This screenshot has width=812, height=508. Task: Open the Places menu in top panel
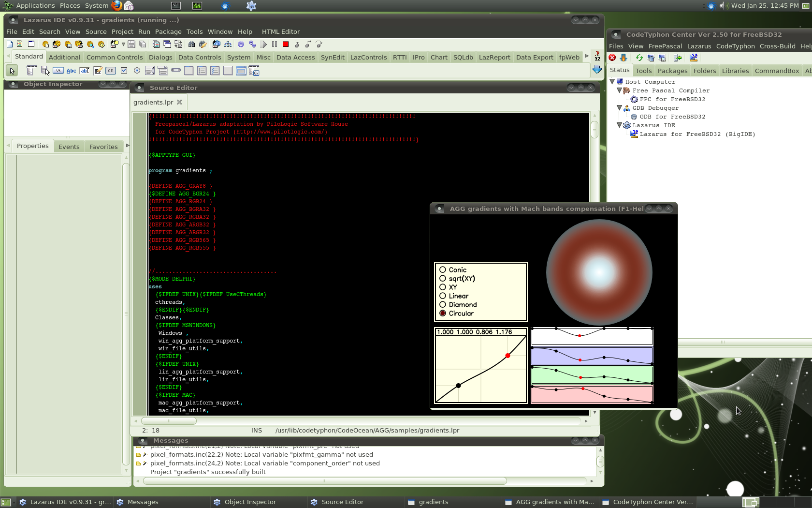pyautogui.click(x=70, y=5)
